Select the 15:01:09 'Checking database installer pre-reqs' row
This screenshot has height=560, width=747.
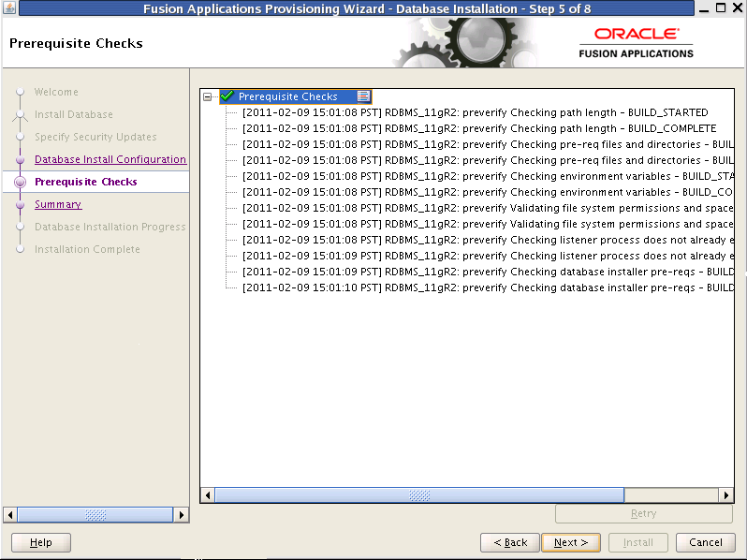tap(488, 272)
